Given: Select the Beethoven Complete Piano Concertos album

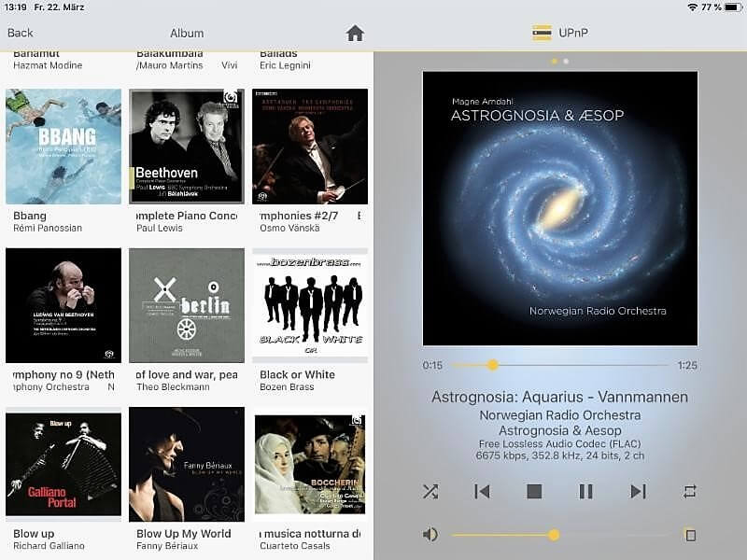Looking at the screenshot, I should click(186, 145).
